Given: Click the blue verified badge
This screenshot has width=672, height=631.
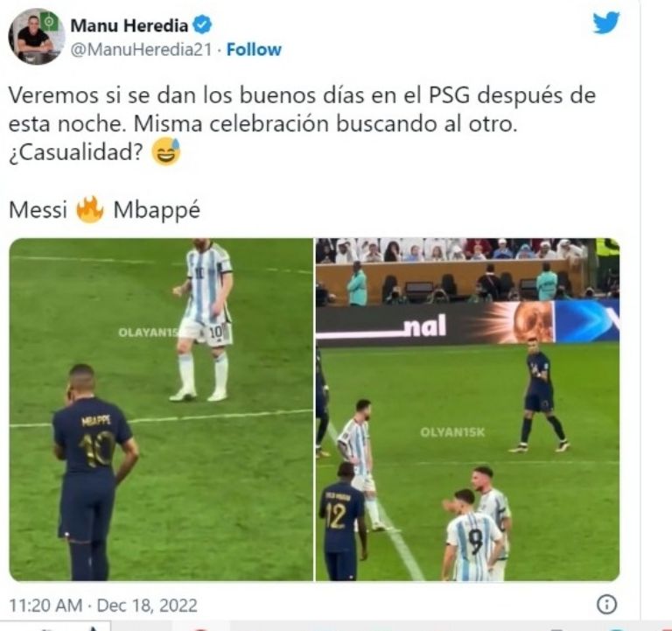Looking at the screenshot, I should pos(202,25).
